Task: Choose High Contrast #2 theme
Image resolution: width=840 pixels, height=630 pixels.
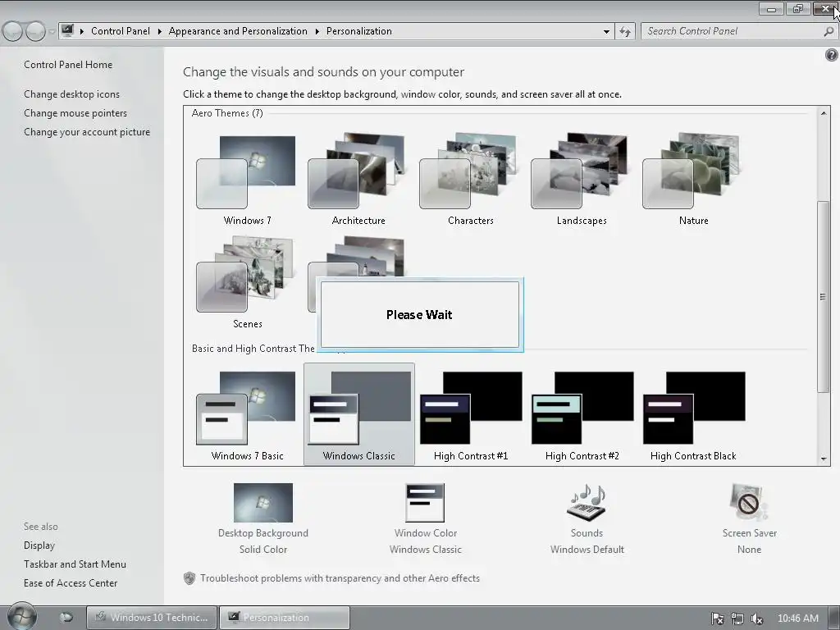Action: click(582, 414)
